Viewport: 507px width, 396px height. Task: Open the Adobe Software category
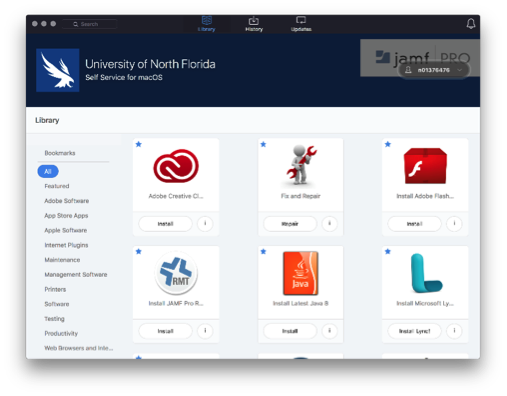67,201
